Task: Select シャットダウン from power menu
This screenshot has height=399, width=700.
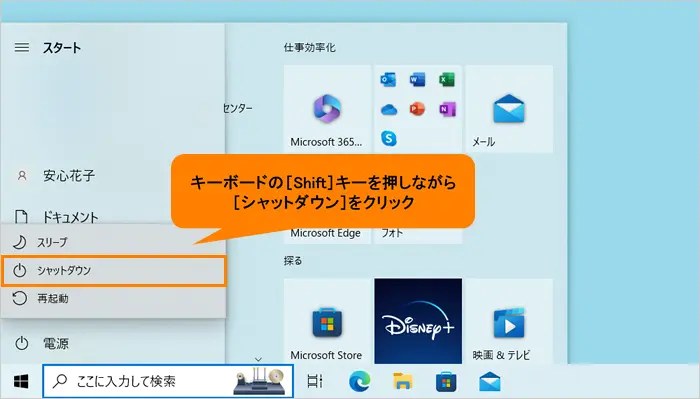Action: (x=114, y=270)
